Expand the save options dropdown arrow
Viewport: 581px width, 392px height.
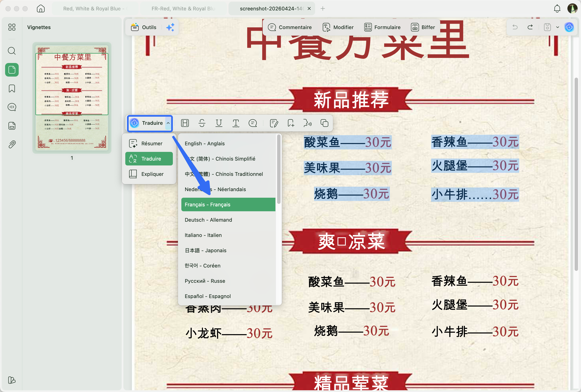point(557,27)
